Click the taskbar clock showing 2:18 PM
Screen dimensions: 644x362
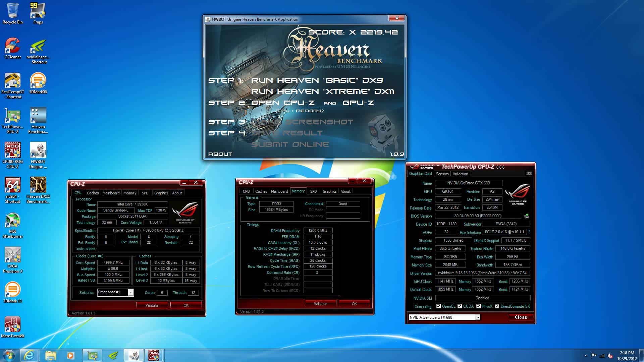pos(627,353)
